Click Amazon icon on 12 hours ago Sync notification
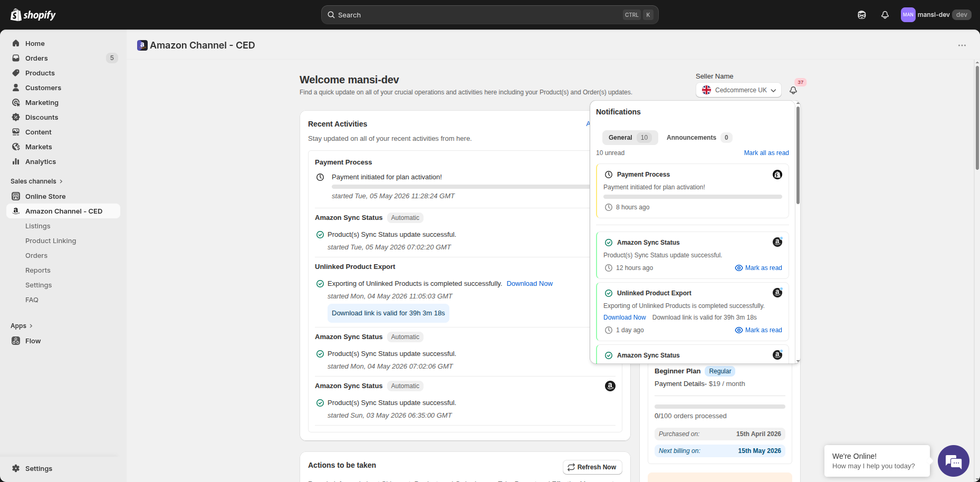Viewport: 980px width, 482px height. click(777, 242)
